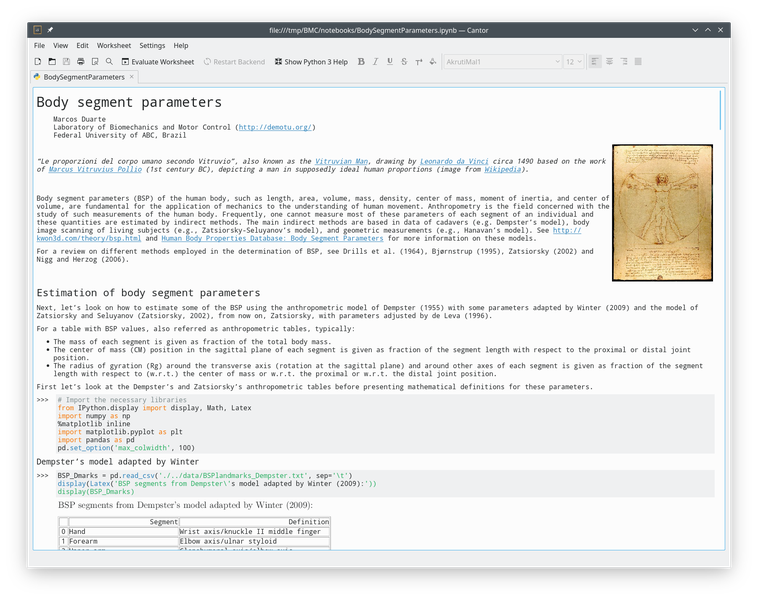
Task: Click the Vitruvian Man image
Action: pos(662,213)
